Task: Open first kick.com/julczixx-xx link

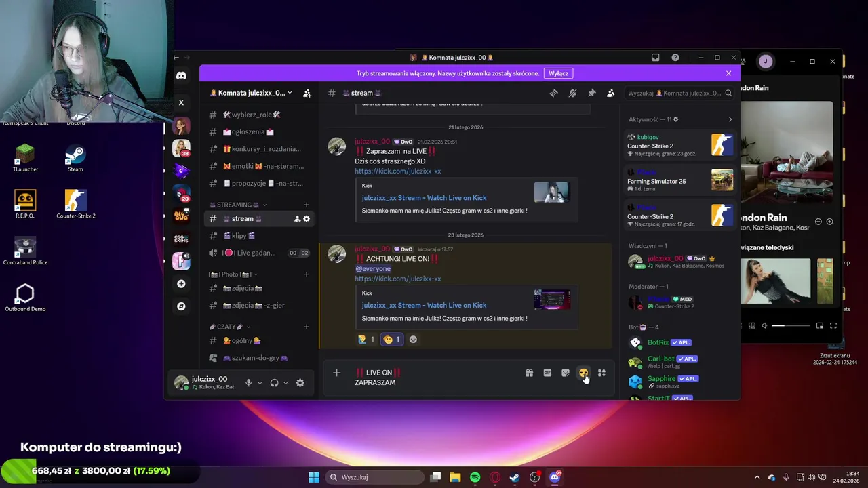Action: point(398,171)
